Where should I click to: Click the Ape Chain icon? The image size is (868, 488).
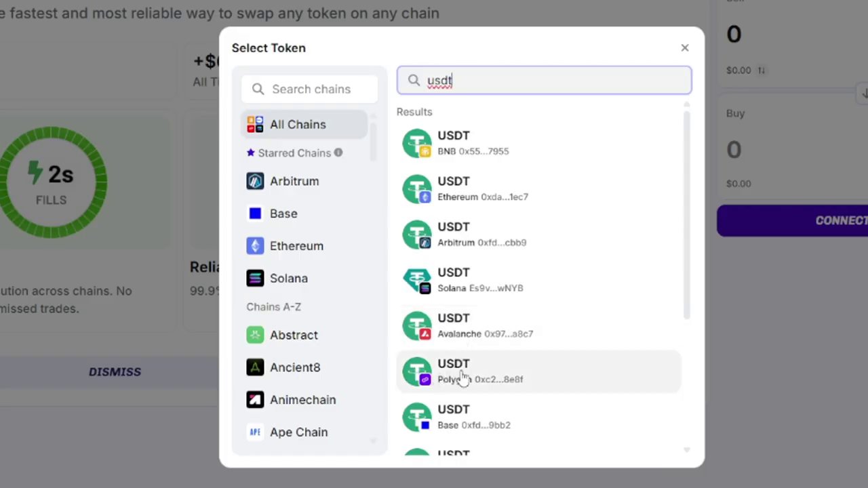tap(255, 432)
